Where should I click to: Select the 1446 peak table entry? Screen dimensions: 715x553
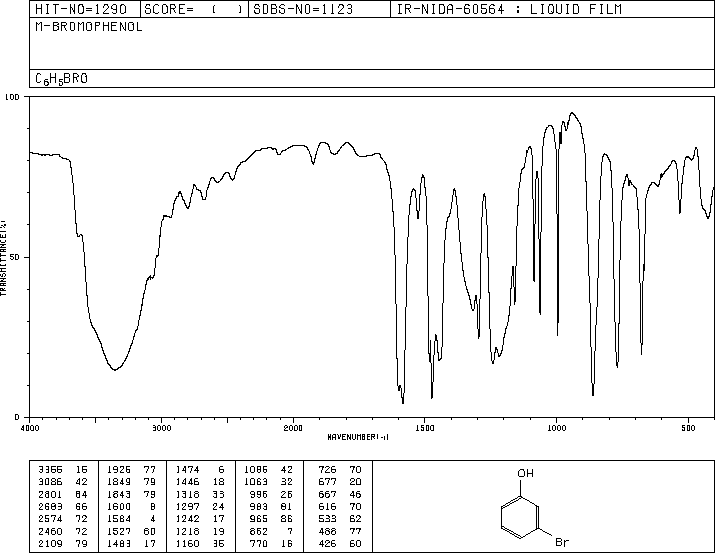200,482
